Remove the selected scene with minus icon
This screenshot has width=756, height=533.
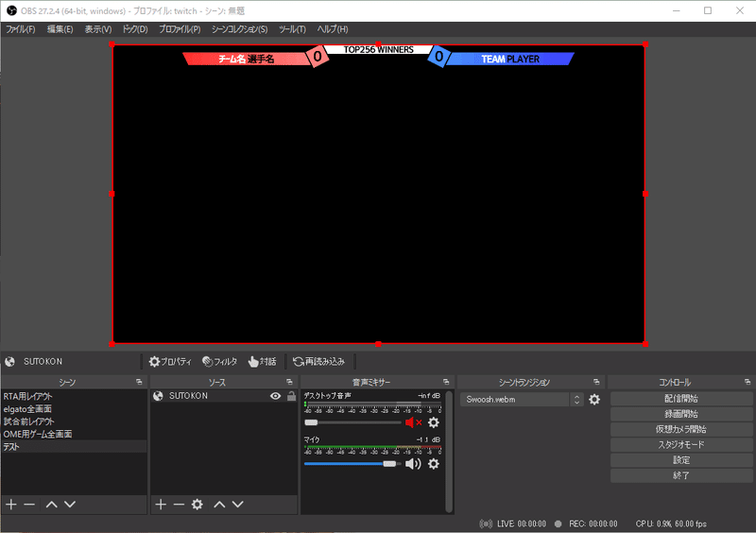29,504
